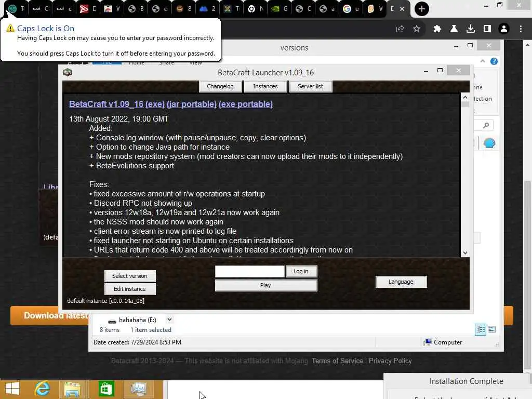532x399 pixels.
Task: Click the Select version button
Action: click(x=130, y=276)
